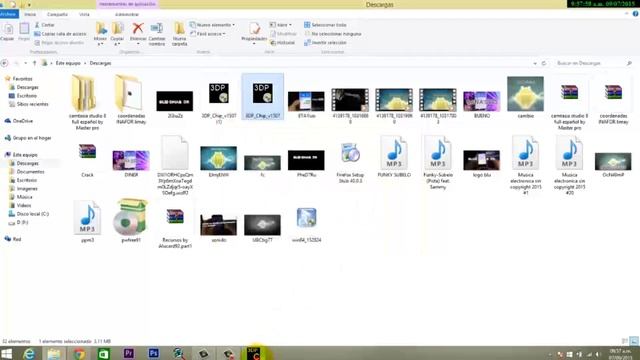Image resolution: width=640 pixels, height=360 pixels.
Task: Switch to details view in status bar
Action: pos(625,341)
